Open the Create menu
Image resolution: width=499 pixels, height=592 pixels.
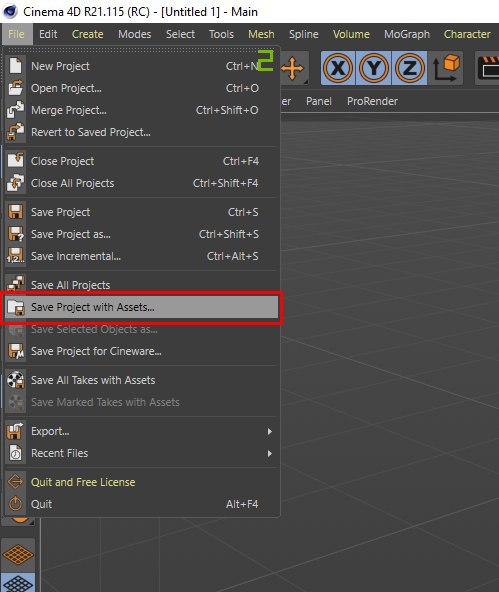tap(88, 34)
